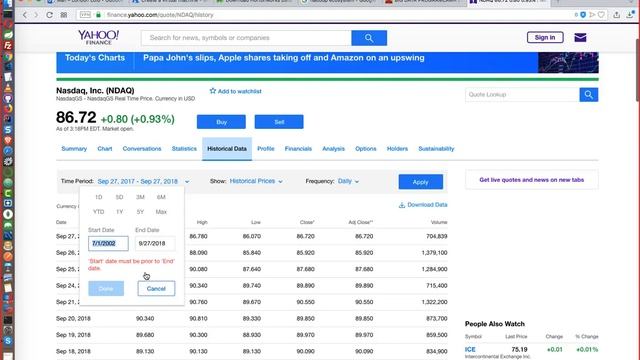Click the Sell button

tap(279, 122)
